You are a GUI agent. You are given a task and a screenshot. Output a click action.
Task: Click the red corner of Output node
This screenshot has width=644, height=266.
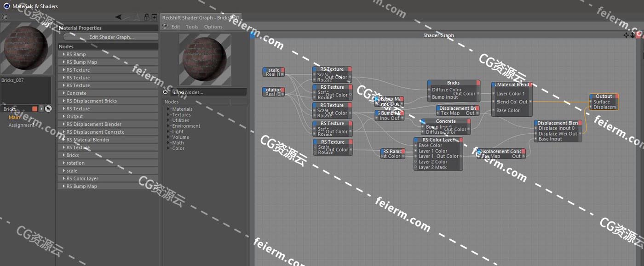tap(616, 96)
